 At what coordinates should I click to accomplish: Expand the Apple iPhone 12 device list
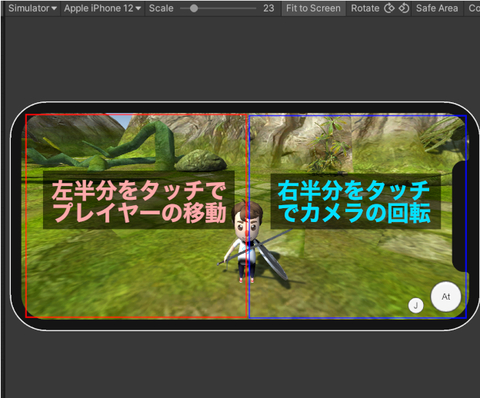102,8
